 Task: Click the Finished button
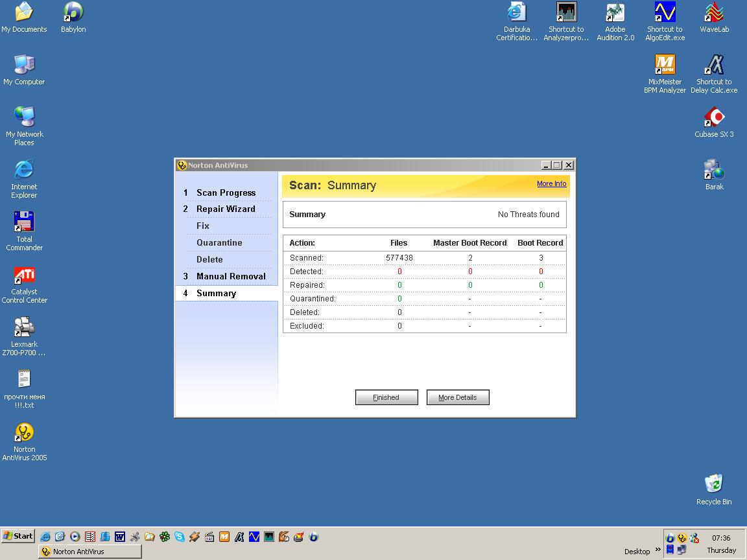(x=386, y=397)
